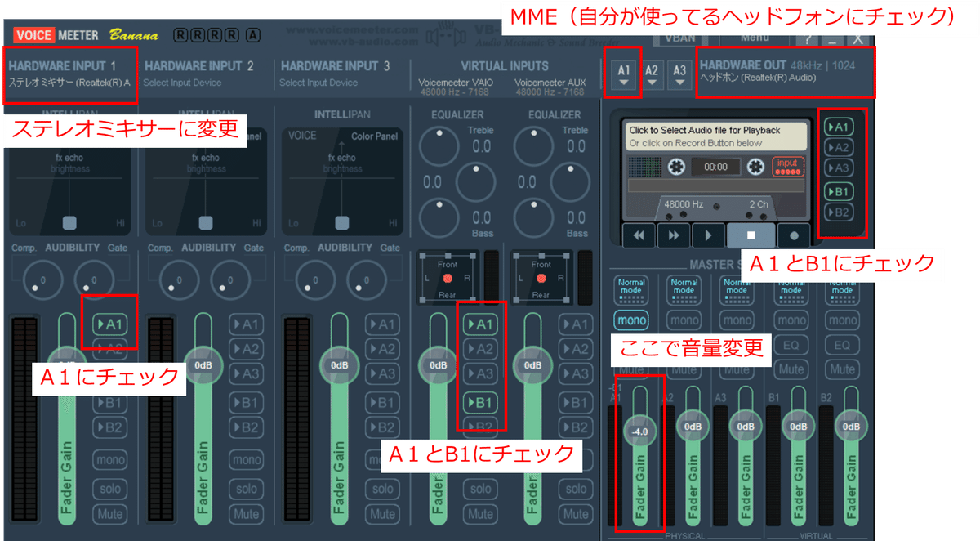Click the cassette record button

pos(794,235)
